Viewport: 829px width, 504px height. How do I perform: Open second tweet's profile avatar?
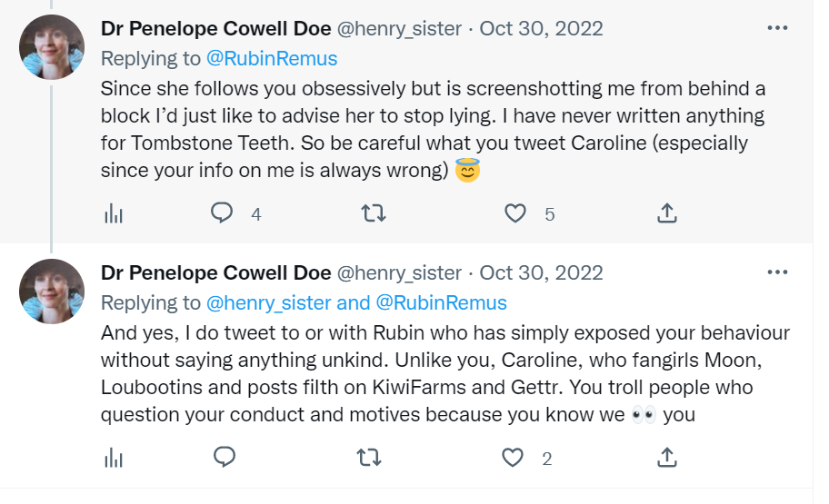(x=52, y=291)
